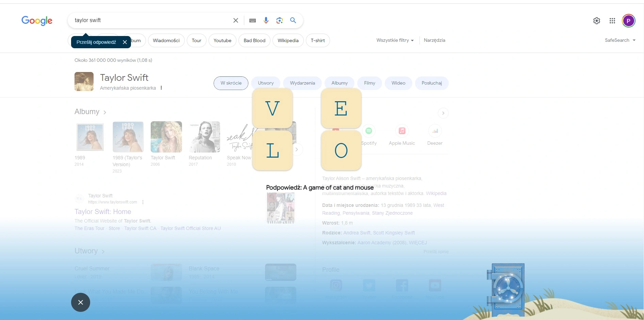Open the Narzędzia search tools
The image size is (644, 320).
(434, 40)
